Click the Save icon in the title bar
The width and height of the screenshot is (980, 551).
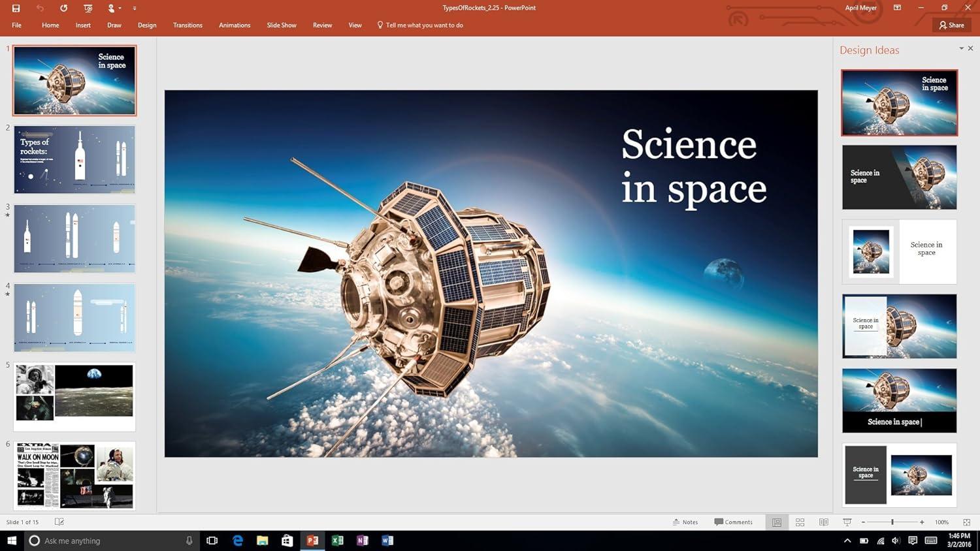coord(16,8)
